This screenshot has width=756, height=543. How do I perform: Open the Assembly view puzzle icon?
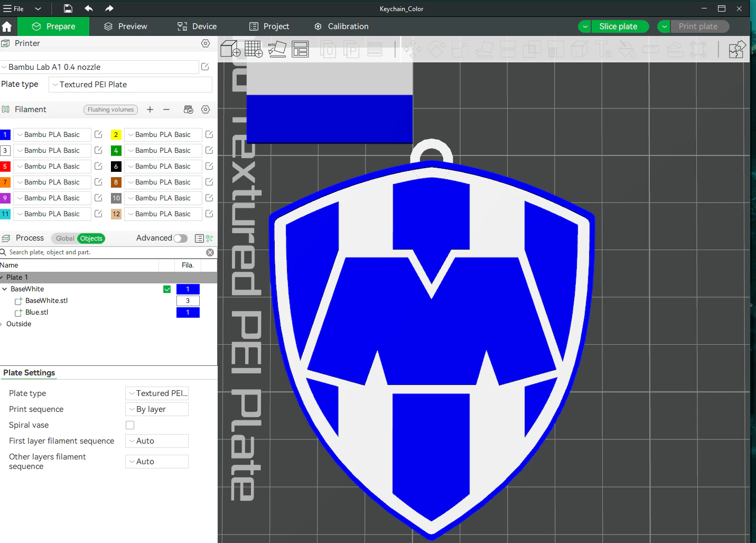tap(737, 49)
